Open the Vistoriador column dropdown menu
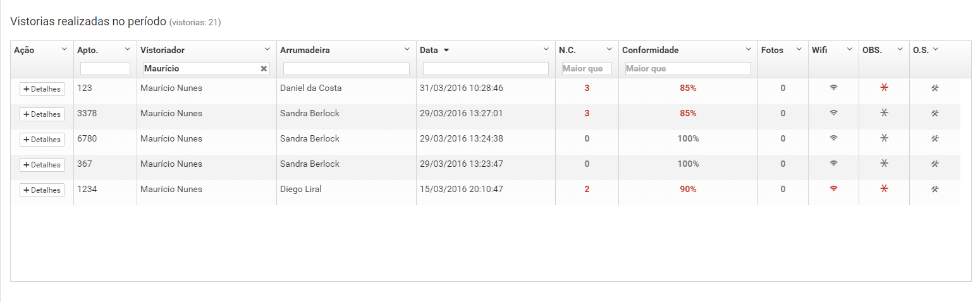The image size is (980, 302). point(267,49)
